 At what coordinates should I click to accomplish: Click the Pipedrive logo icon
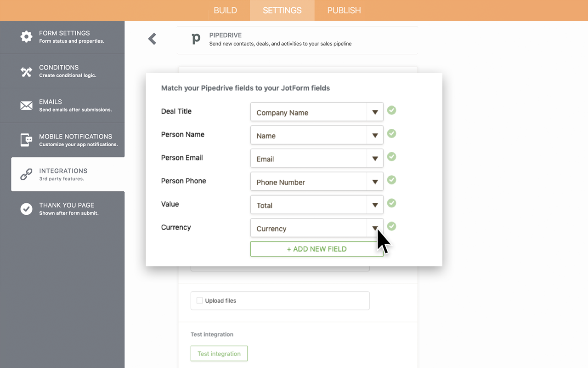[196, 39]
